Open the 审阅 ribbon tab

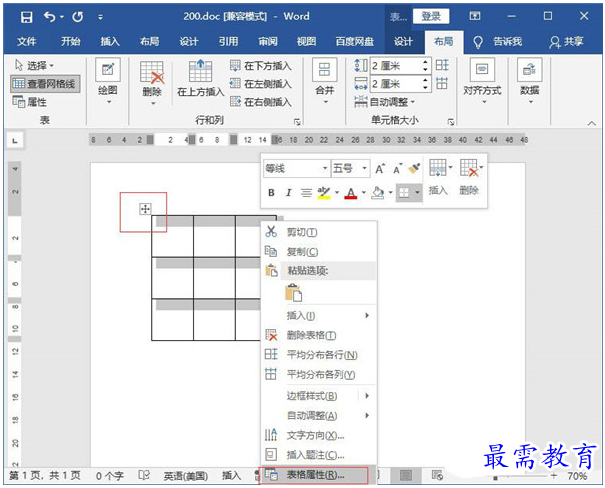268,41
